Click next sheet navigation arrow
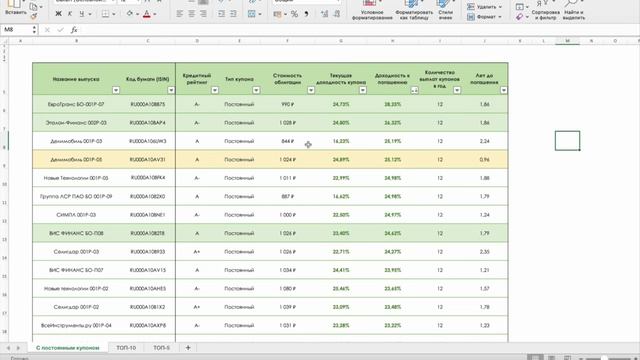The image size is (640, 360). click(18, 348)
